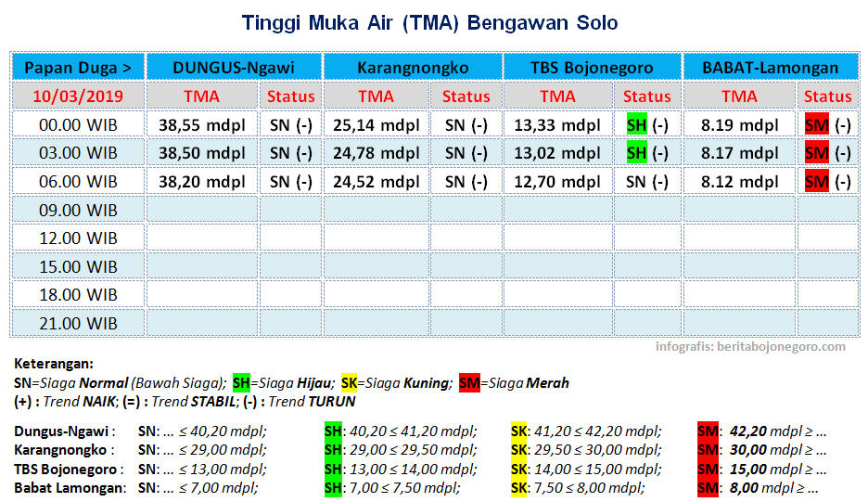Click the Keterangan legend heading
This screenshot has width=868, height=502.
click(x=54, y=365)
